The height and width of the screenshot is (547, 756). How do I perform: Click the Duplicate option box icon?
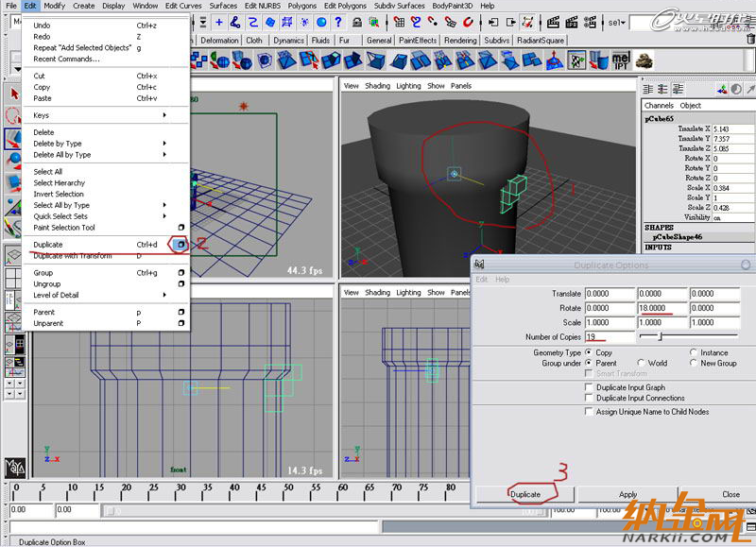click(x=180, y=245)
